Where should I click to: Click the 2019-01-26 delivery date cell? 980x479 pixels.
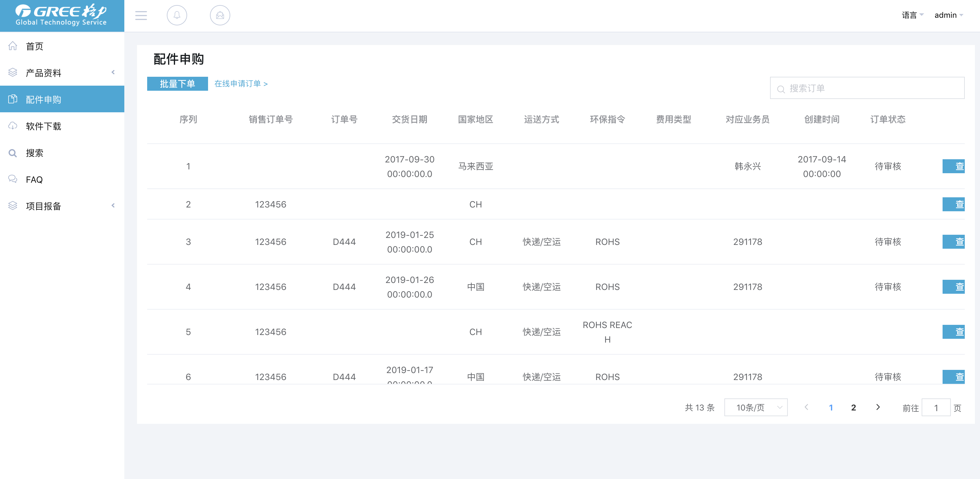pyautogui.click(x=410, y=287)
